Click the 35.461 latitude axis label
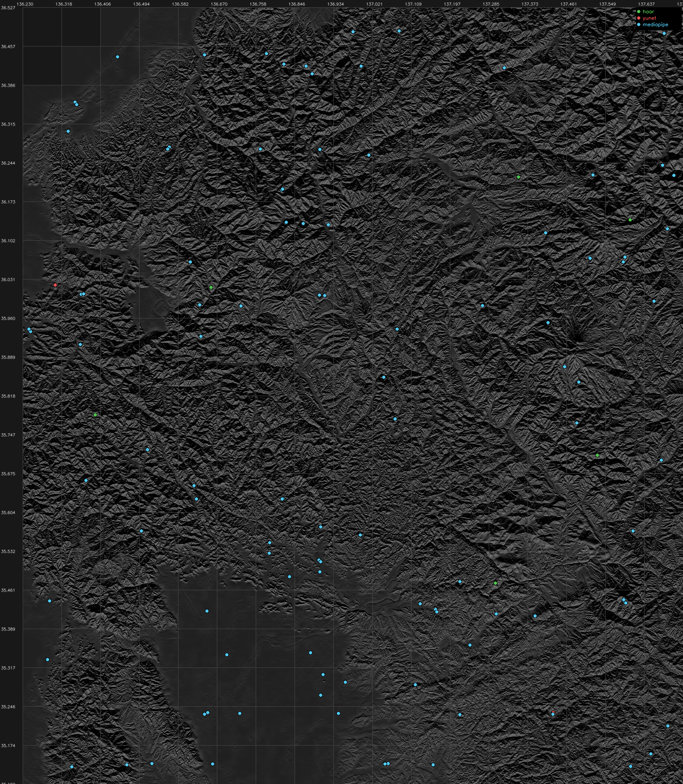Image resolution: width=683 pixels, height=784 pixels. click(8, 590)
